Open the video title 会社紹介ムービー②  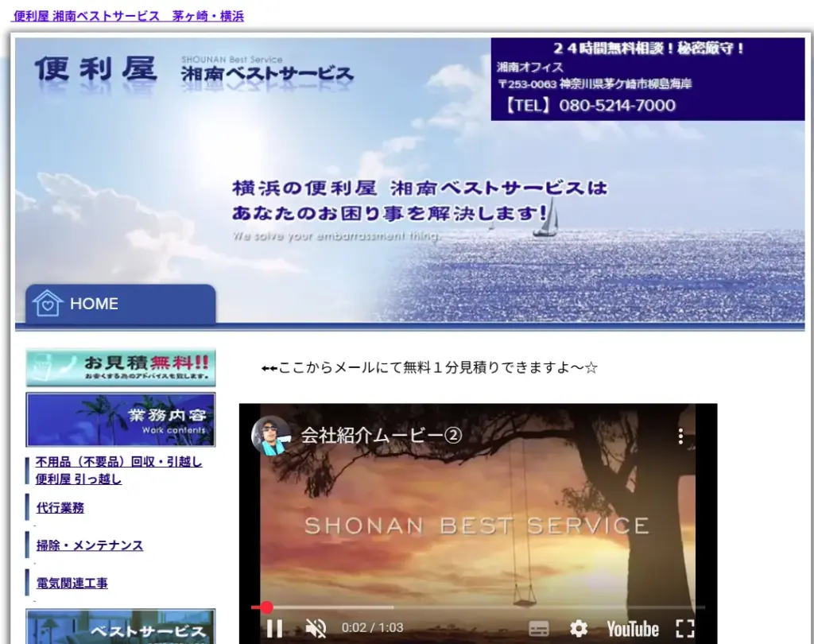pos(382,436)
